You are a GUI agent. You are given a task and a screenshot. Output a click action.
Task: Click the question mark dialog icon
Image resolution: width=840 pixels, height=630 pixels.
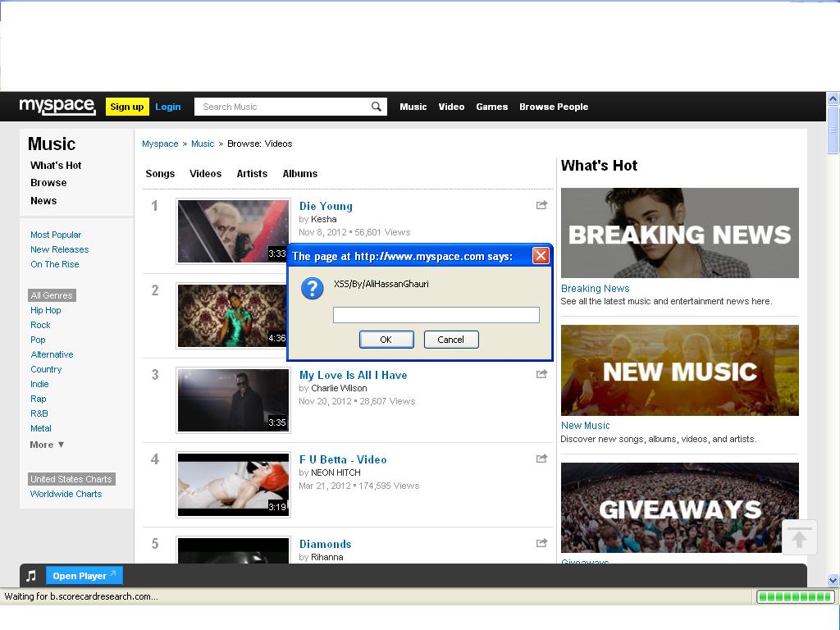(312, 288)
